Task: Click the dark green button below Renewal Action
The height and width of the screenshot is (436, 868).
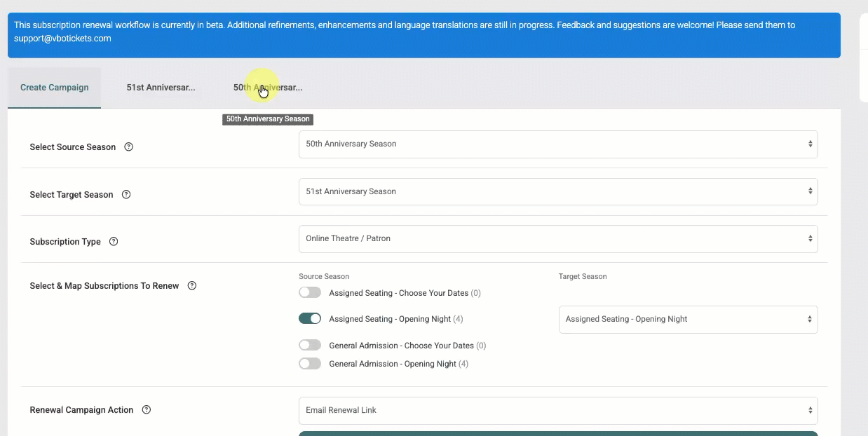Action: pyautogui.click(x=558, y=433)
